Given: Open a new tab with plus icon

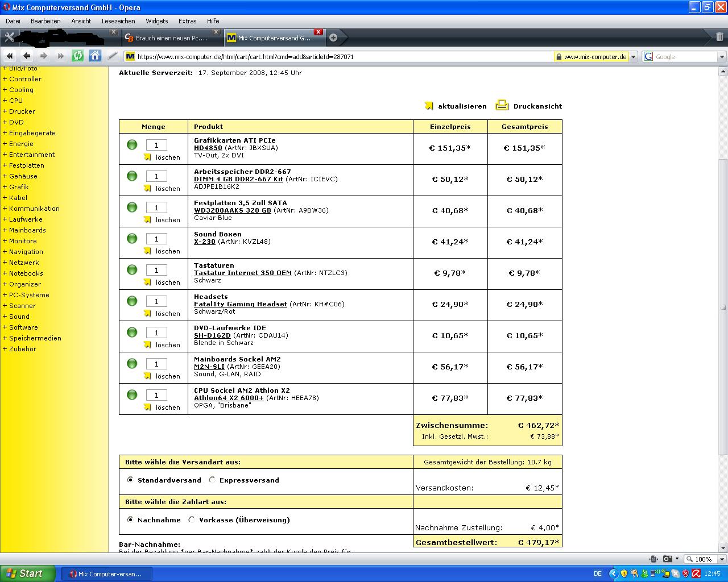Looking at the screenshot, I should click(x=333, y=38).
